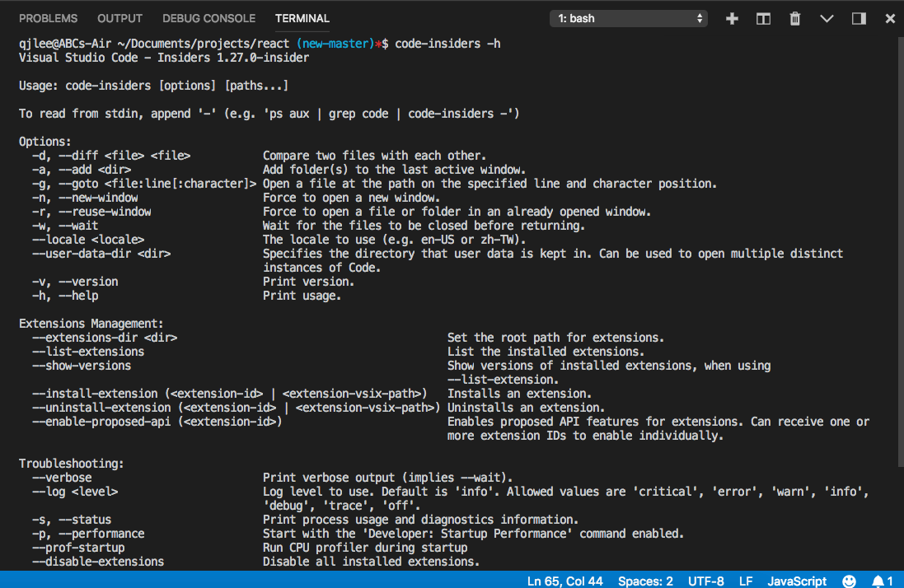
Task: Create a new terminal with plus icon
Action: pos(732,18)
